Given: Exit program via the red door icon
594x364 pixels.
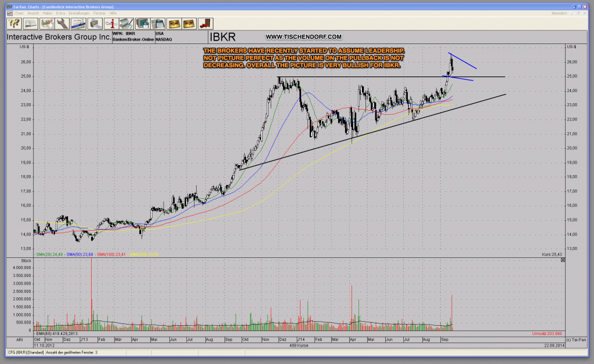Looking at the screenshot, I should (204, 23).
